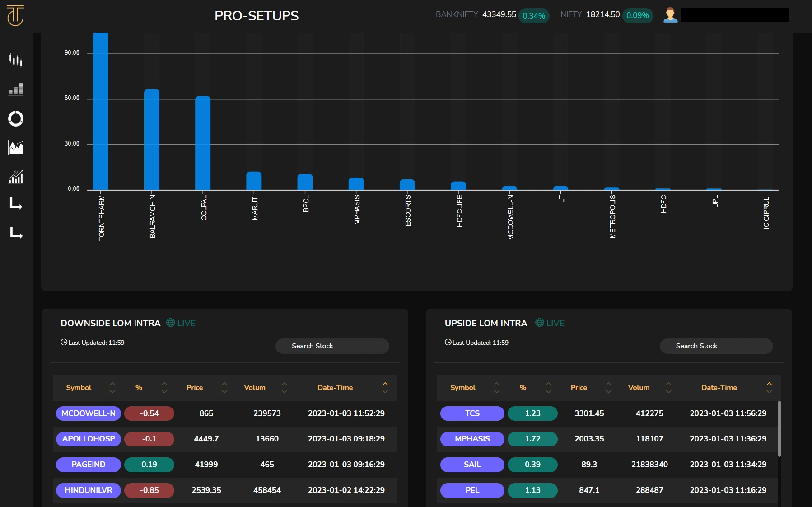The width and height of the screenshot is (812, 507).
Task: Open the growth bar-chart sidebar icon
Action: pyautogui.click(x=16, y=177)
